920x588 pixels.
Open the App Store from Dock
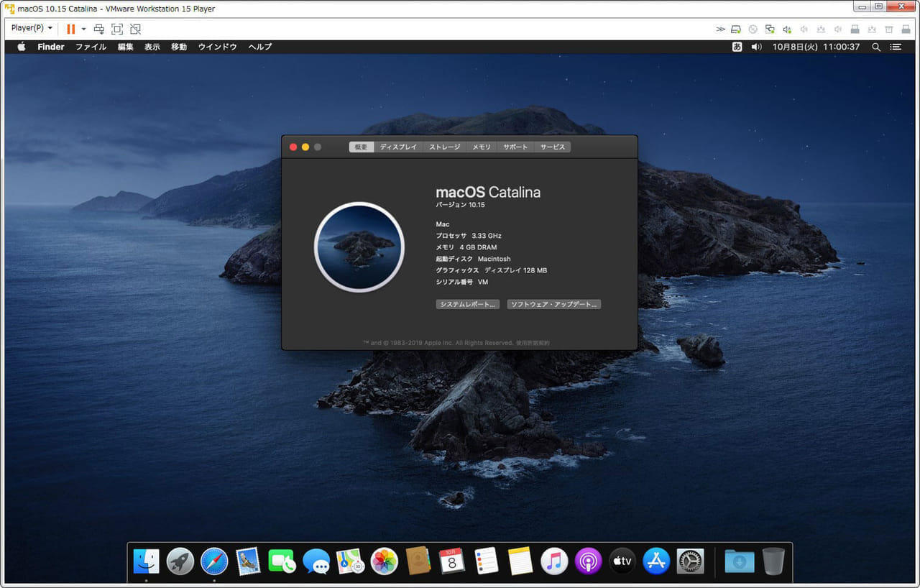(656, 561)
